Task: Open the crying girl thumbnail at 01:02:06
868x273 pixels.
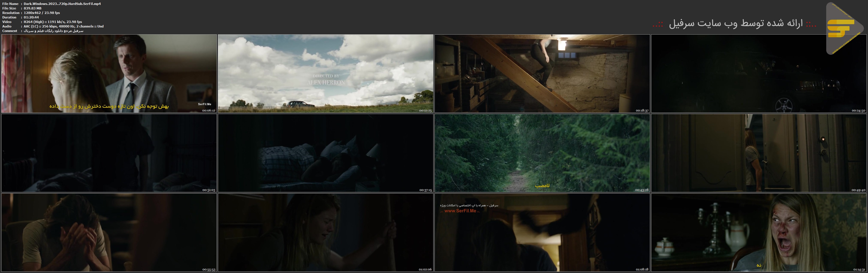Action: point(326,232)
